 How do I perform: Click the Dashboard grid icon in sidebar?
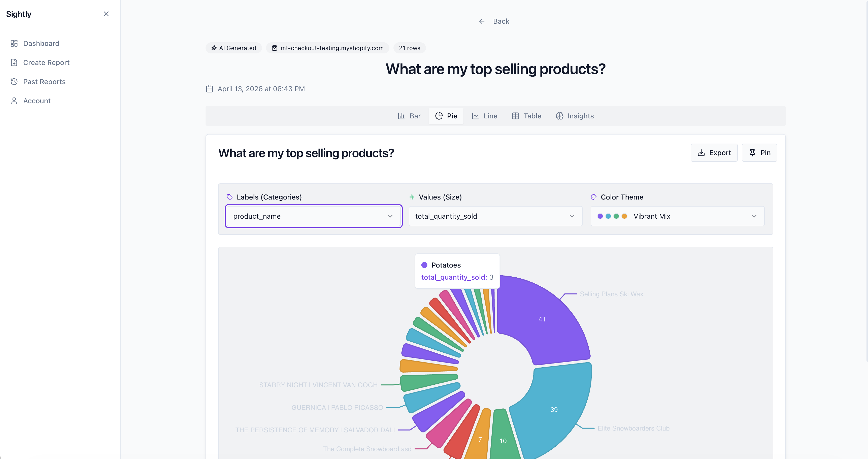click(14, 44)
